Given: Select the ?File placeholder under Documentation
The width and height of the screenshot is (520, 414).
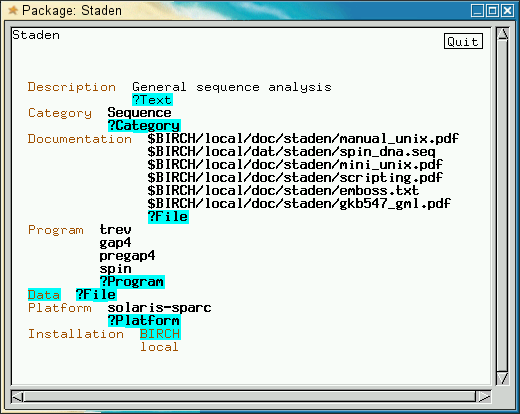Looking at the screenshot, I should click(168, 217).
